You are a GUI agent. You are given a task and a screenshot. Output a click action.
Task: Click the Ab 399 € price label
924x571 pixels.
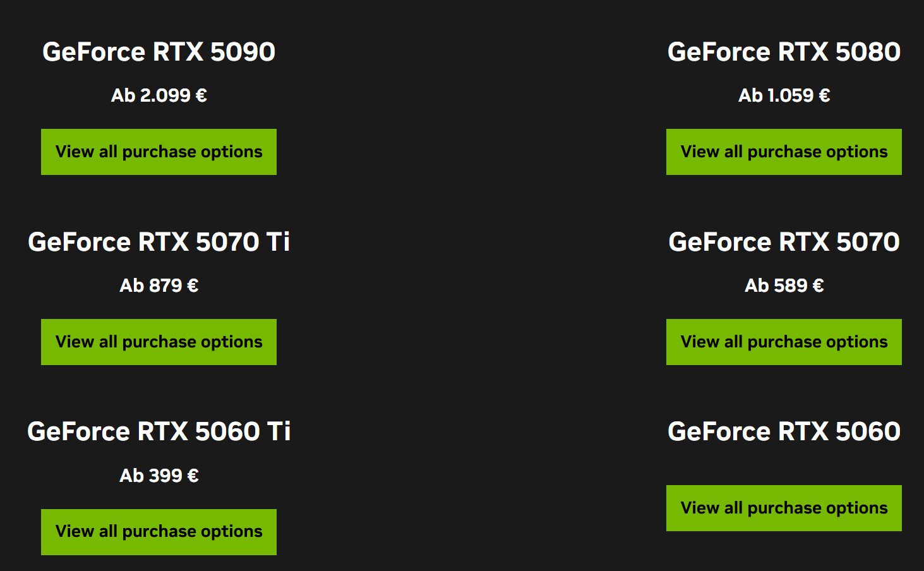point(159,475)
